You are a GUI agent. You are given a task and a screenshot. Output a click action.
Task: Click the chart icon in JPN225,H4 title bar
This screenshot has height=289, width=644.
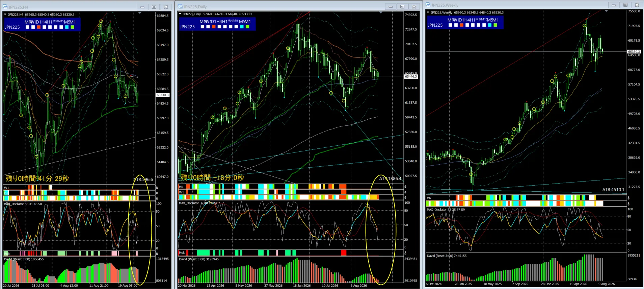tap(5, 7)
